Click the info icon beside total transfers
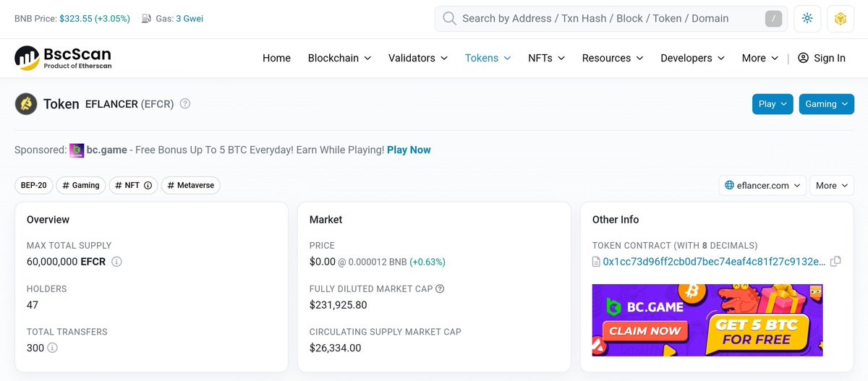The image size is (868, 381). pyautogui.click(x=52, y=348)
